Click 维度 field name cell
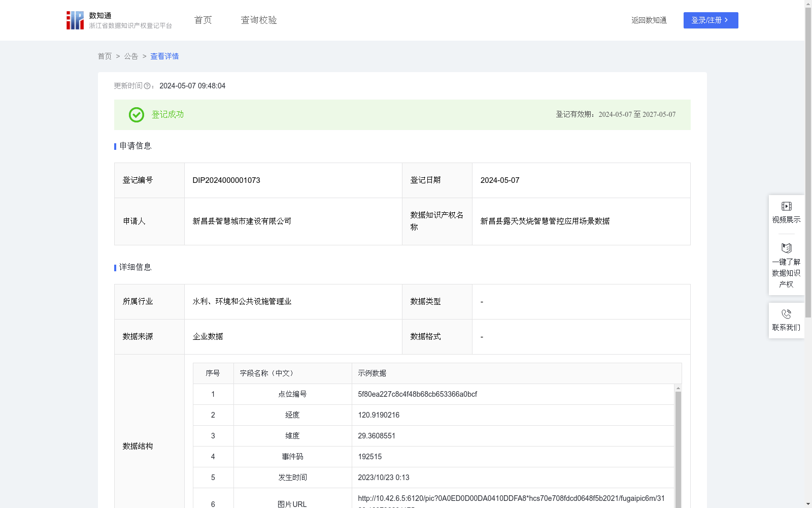 (x=292, y=436)
